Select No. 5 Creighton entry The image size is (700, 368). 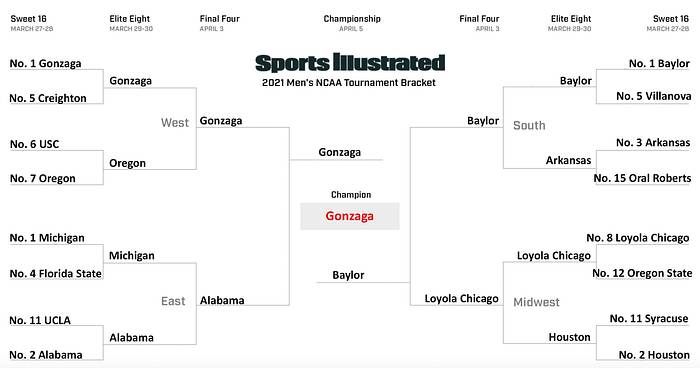[x=48, y=98]
